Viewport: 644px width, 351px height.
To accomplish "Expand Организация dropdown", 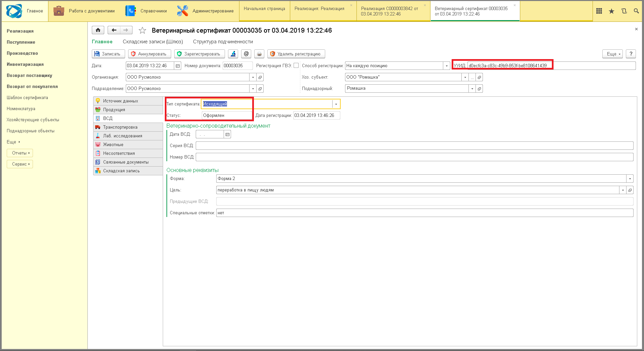I will [253, 77].
